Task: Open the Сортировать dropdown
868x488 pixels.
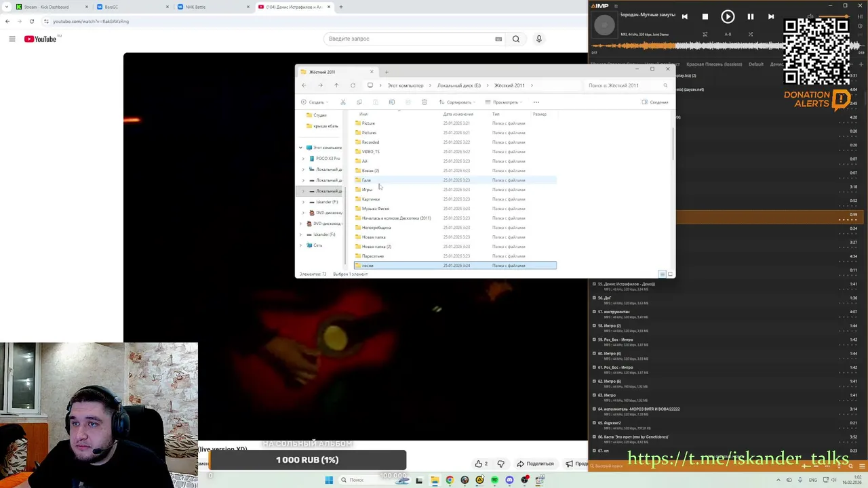Action: click(x=458, y=102)
